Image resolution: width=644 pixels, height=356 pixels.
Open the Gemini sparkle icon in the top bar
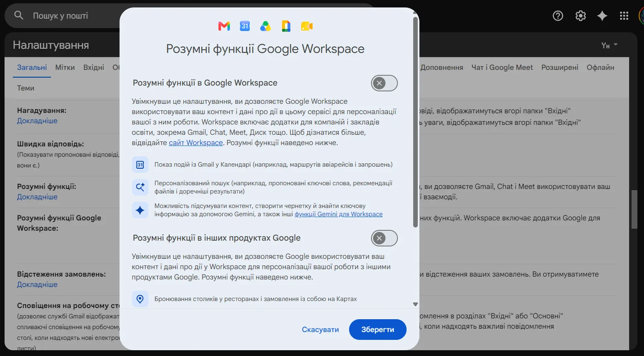[602, 16]
